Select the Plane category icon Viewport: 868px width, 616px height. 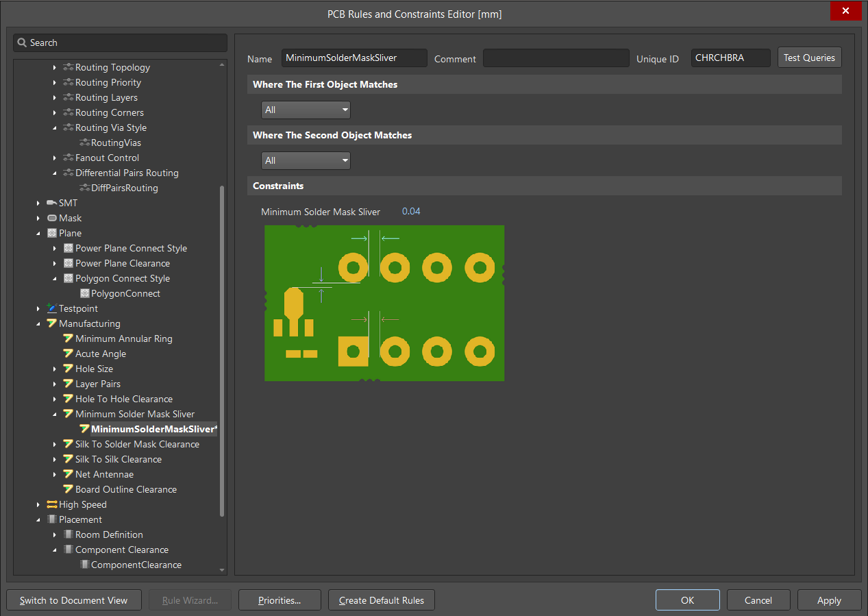click(52, 233)
